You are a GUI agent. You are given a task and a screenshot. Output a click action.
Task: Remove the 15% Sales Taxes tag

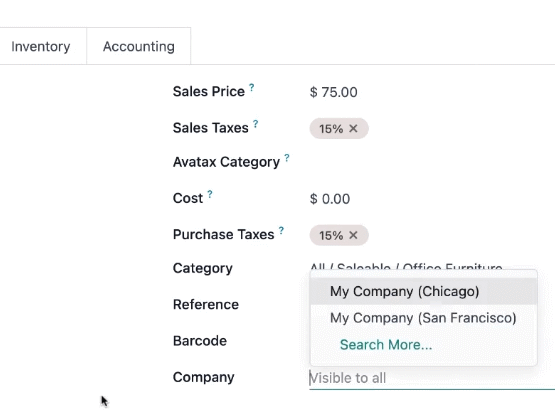pos(353,128)
